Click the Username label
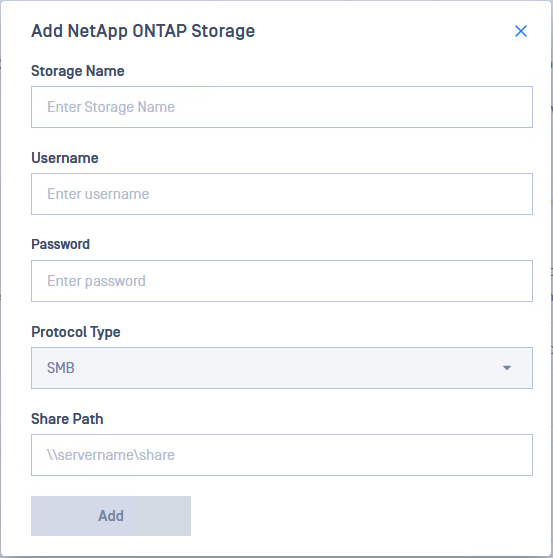This screenshot has width=553, height=558. click(65, 158)
